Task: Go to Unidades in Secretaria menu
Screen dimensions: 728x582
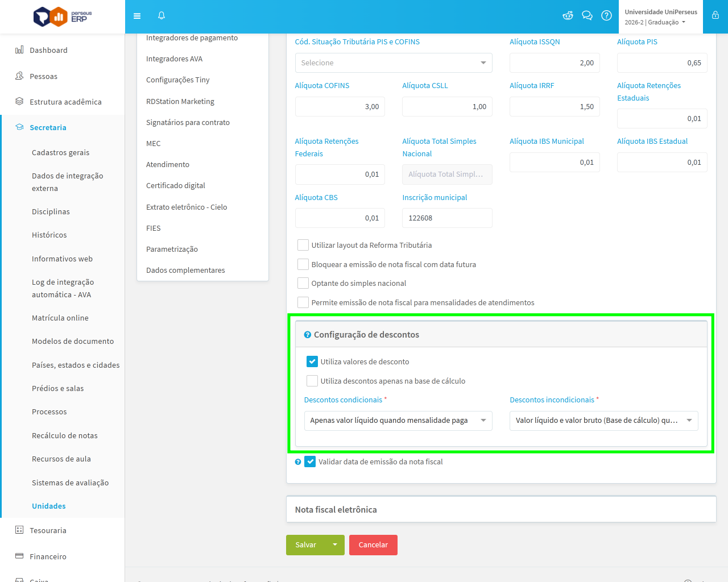Action: pos(49,506)
